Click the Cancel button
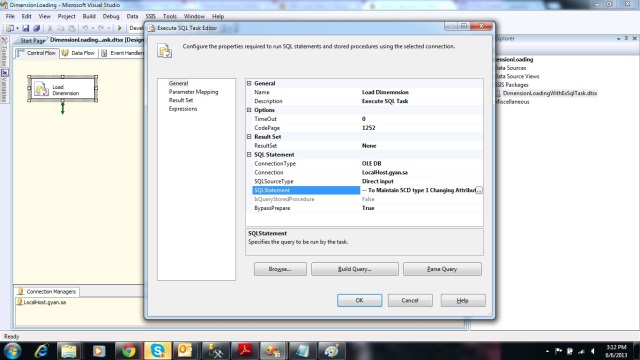 click(410, 300)
